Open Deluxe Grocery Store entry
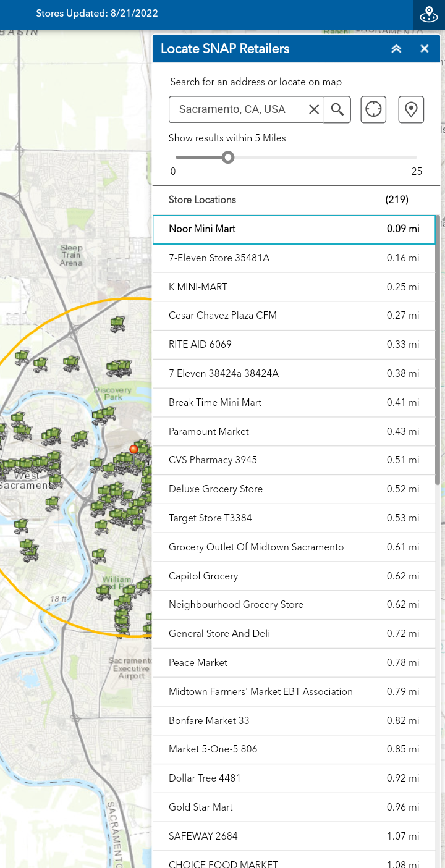445x868 pixels. tap(294, 489)
